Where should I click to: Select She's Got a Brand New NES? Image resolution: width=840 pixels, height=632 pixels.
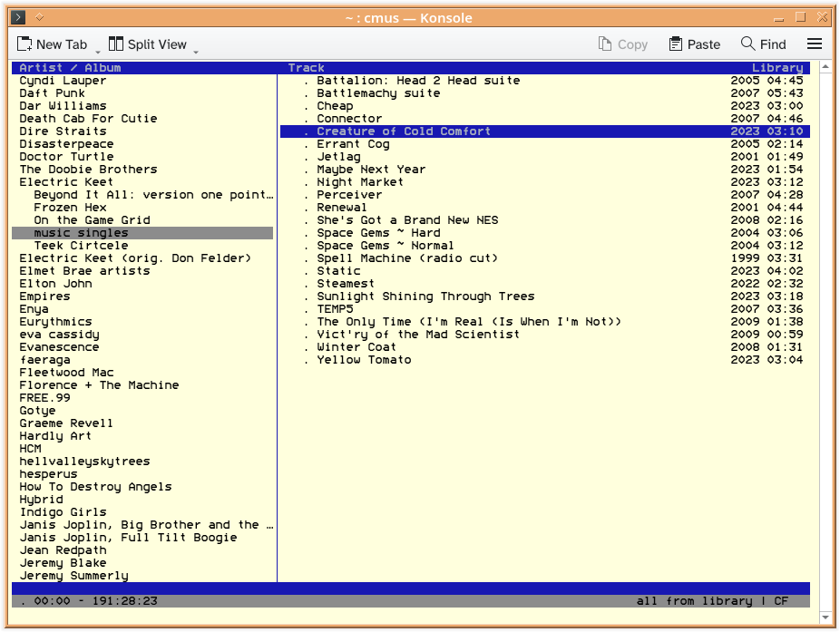coord(545,220)
